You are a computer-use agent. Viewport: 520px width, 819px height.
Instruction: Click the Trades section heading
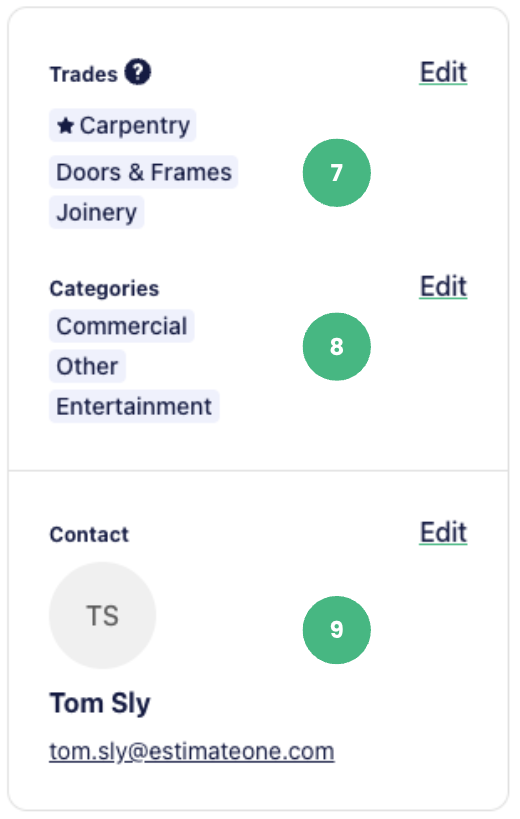(84, 75)
